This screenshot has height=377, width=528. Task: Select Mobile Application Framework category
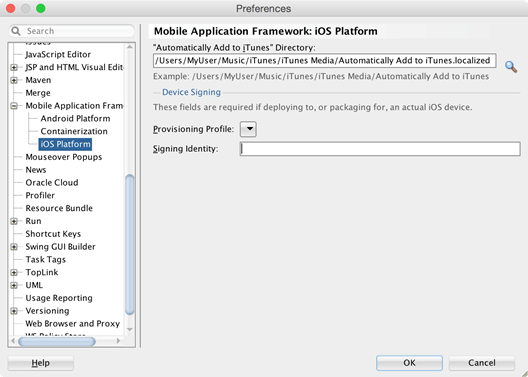click(74, 106)
